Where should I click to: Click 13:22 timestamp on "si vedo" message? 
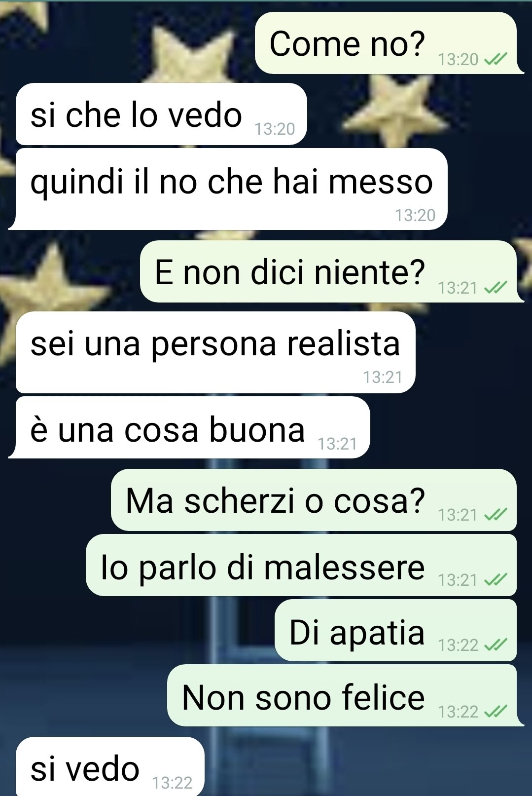click(172, 783)
